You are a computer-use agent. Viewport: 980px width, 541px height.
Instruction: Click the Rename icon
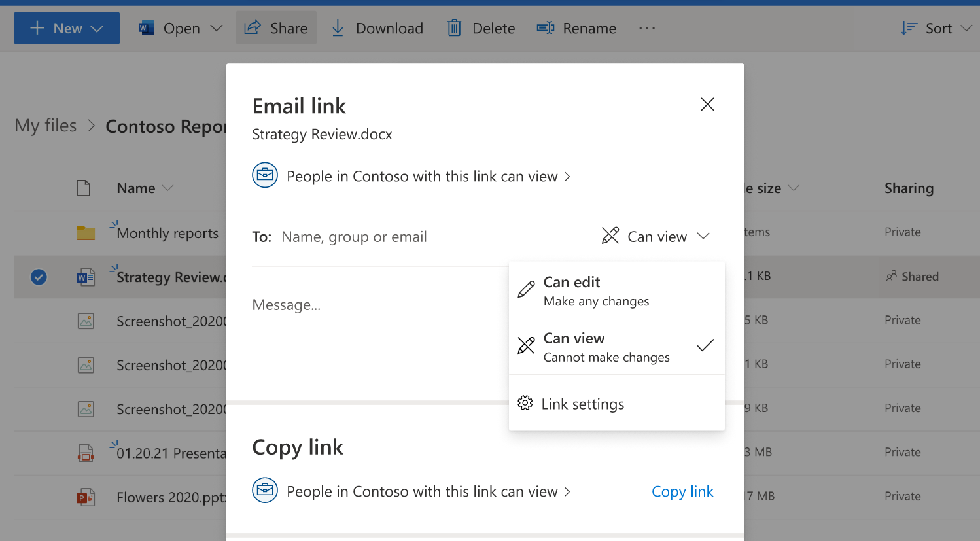coord(545,27)
